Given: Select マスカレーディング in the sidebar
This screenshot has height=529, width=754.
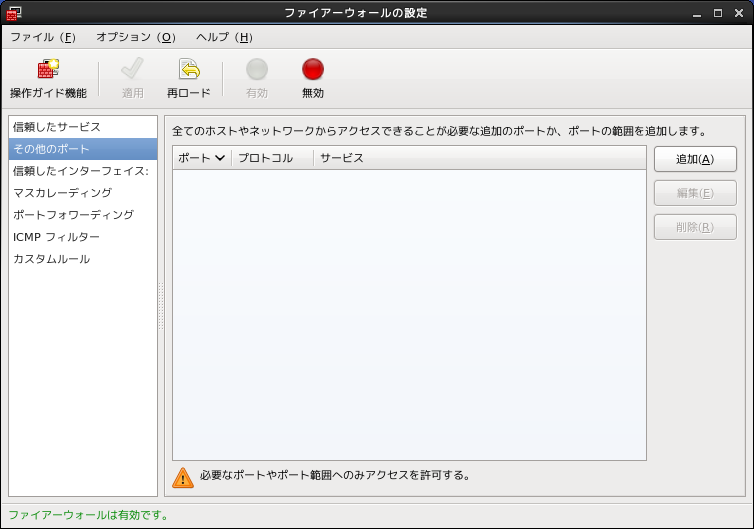Looking at the screenshot, I should tap(83, 193).
